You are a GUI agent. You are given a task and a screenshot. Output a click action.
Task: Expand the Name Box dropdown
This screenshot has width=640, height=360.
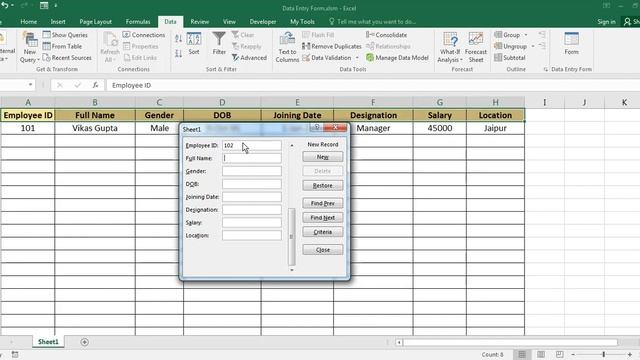coord(30,85)
